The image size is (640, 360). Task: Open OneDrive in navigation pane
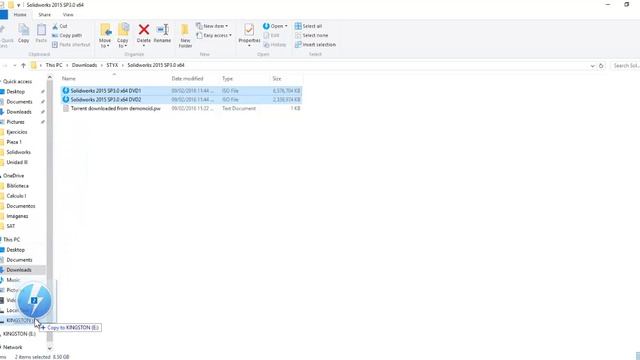tap(13, 176)
